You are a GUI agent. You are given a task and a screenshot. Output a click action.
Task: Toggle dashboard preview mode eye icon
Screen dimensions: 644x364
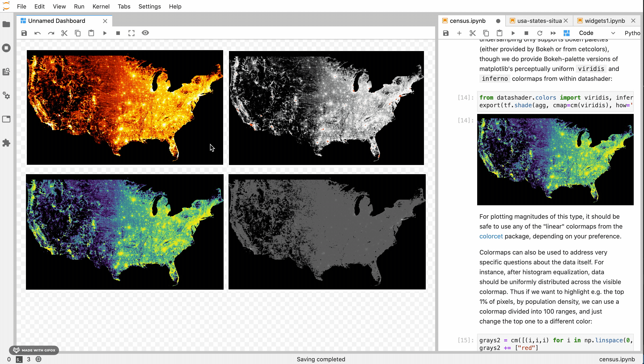click(145, 33)
